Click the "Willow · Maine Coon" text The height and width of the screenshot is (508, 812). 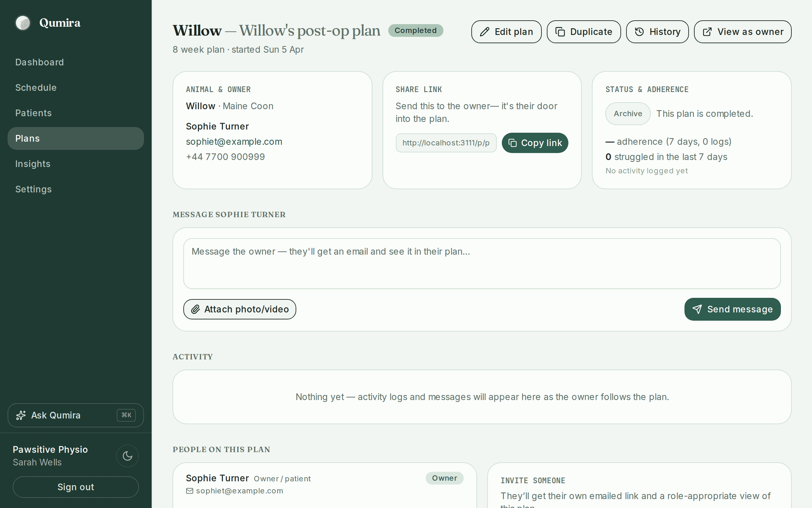click(x=230, y=106)
